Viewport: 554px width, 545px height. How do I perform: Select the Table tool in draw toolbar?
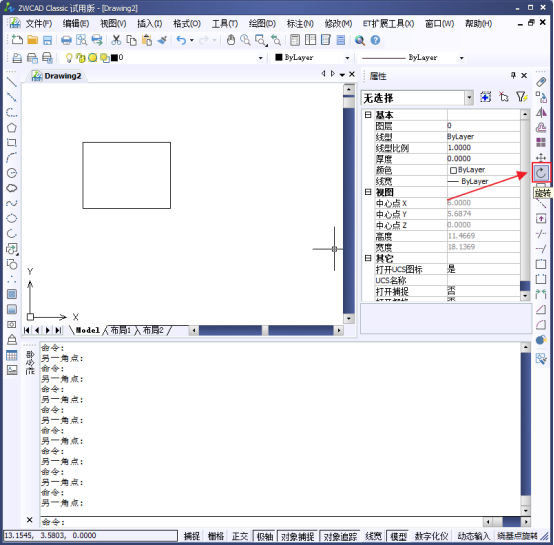12,355
